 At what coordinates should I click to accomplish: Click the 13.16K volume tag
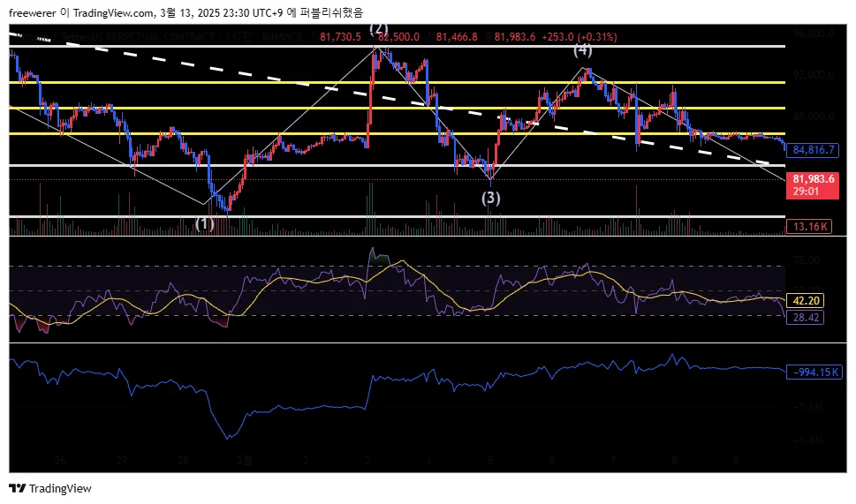pos(809,226)
